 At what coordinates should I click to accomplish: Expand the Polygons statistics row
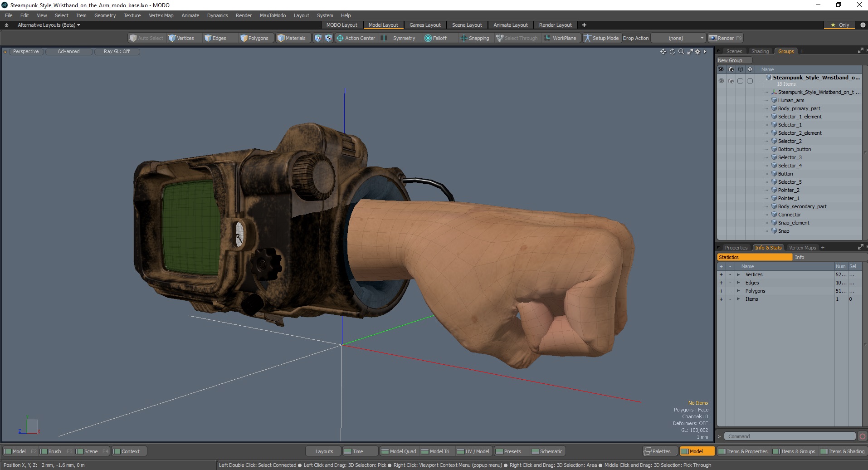738,291
